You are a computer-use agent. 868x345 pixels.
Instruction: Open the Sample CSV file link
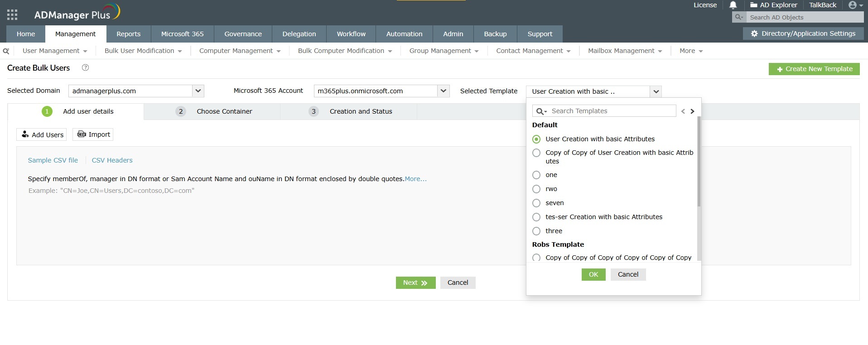53,160
